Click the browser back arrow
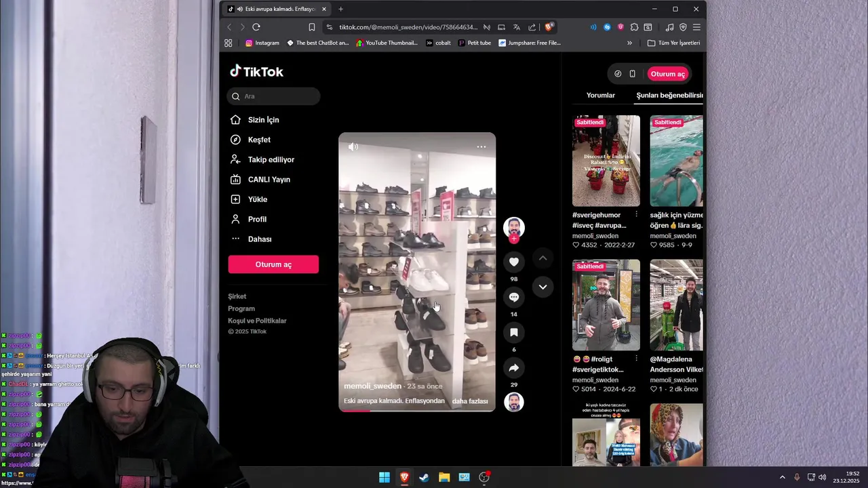Viewport: 868px width, 488px height. coord(229,27)
